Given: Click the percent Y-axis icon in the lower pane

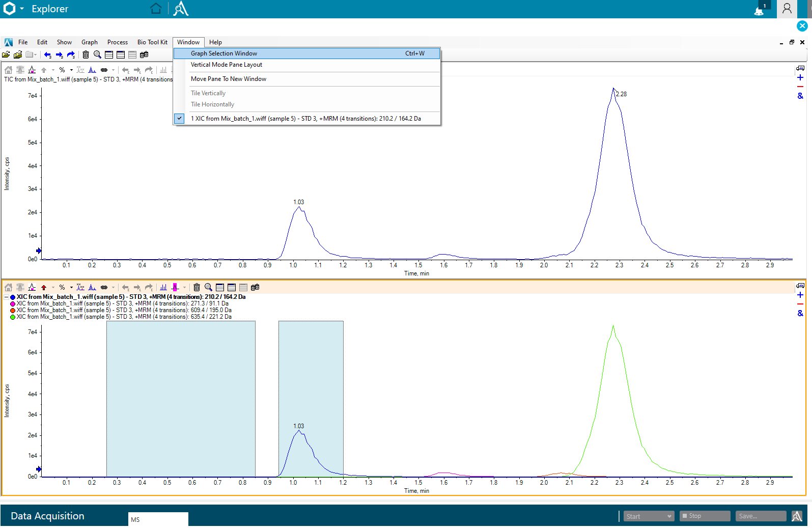Looking at the screenshot, I should point(62,287).
